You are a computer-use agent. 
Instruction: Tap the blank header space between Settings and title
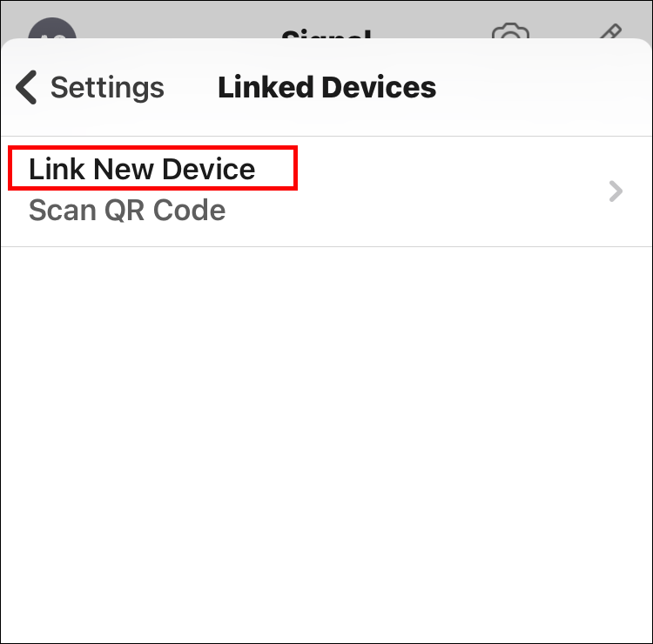191,88
